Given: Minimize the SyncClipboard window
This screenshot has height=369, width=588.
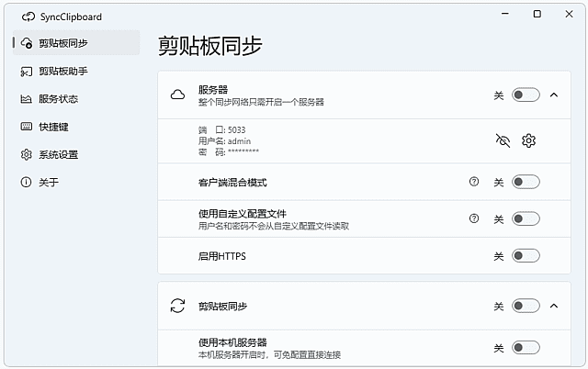Looking at the screenshot, I should [x=505, y=14].
